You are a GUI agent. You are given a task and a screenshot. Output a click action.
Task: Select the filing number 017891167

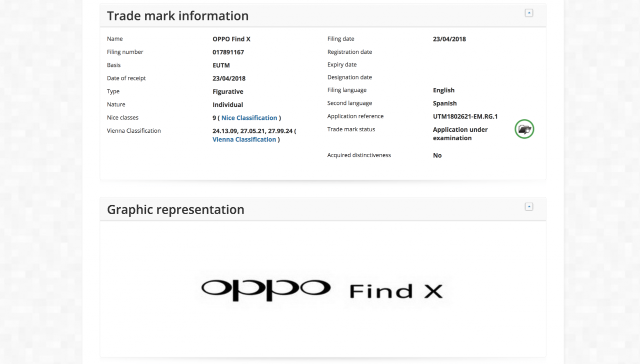[x=228, y=52]
